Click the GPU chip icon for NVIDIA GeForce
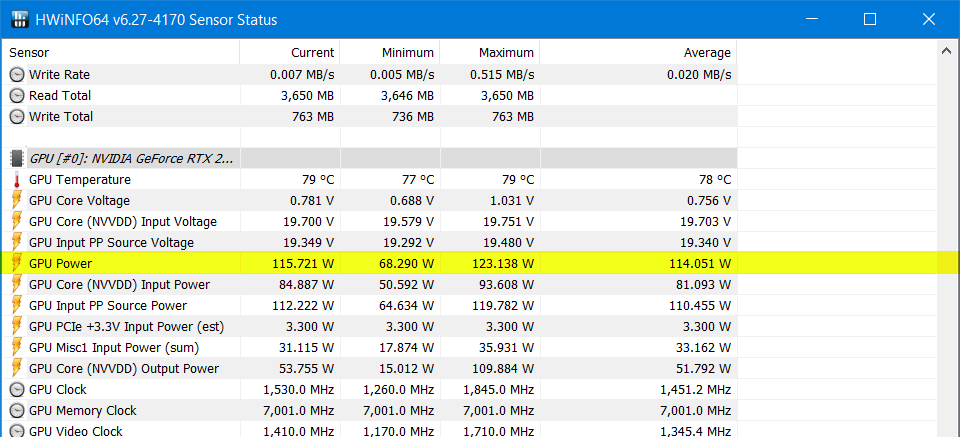Screen dimensions: 960x437 pos(17,159)
